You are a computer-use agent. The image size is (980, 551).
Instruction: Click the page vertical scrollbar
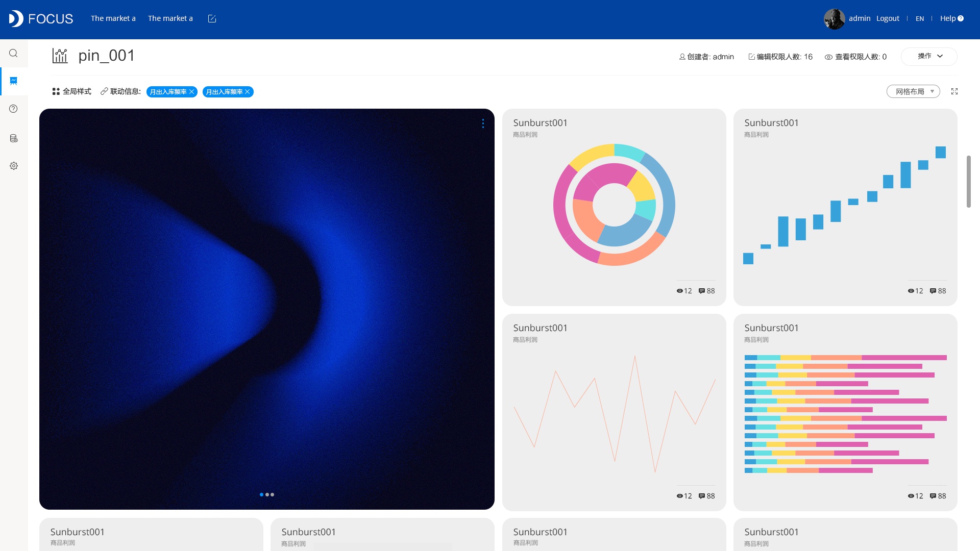click(968, 182)
